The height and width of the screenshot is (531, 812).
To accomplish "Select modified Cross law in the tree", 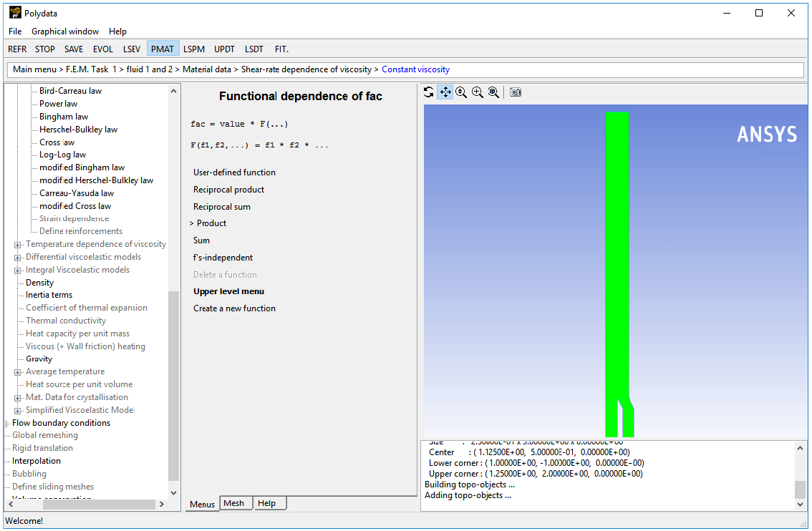I will (75, 206).
